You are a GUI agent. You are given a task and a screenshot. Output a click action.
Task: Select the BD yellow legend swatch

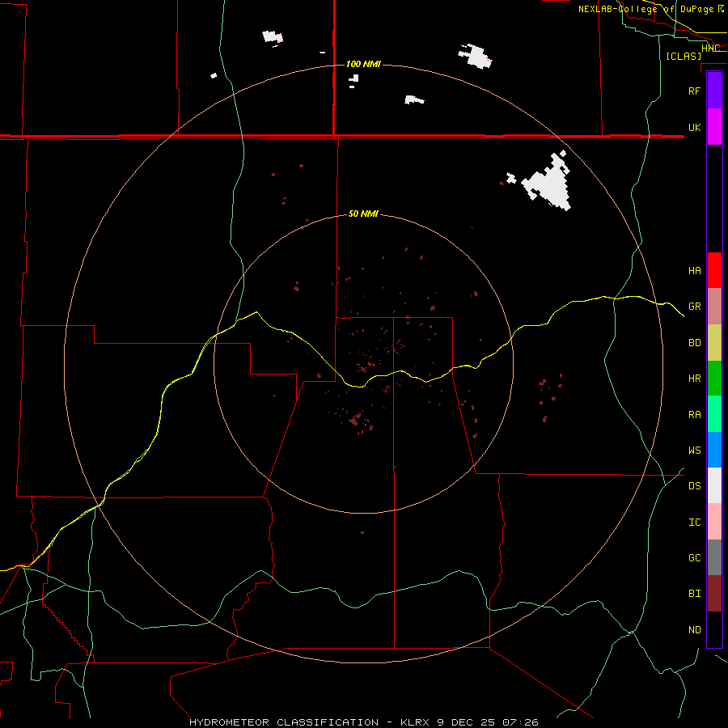(714, 343)
